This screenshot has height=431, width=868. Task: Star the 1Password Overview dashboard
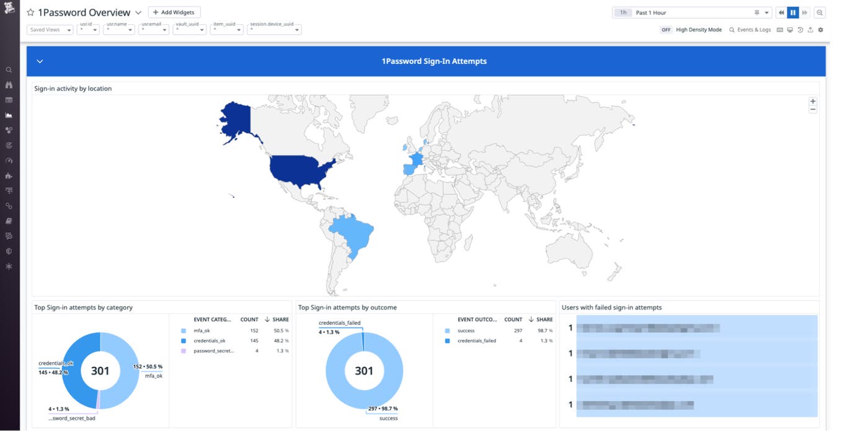[x=30, y=12]
